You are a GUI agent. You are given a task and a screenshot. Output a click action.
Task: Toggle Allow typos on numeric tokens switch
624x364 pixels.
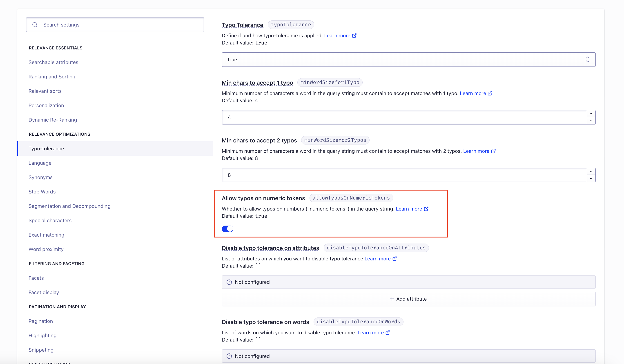[227, 229]
